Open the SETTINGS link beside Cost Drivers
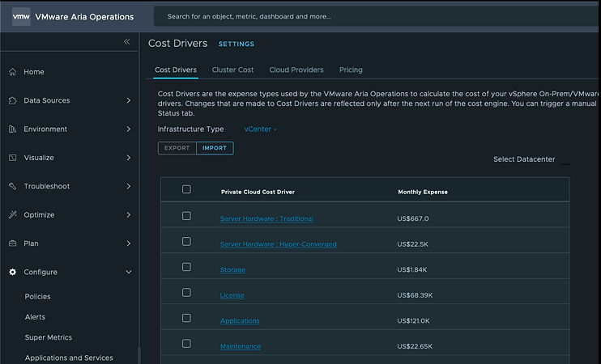Screen dimensions: 601x364 pos(237,44)
